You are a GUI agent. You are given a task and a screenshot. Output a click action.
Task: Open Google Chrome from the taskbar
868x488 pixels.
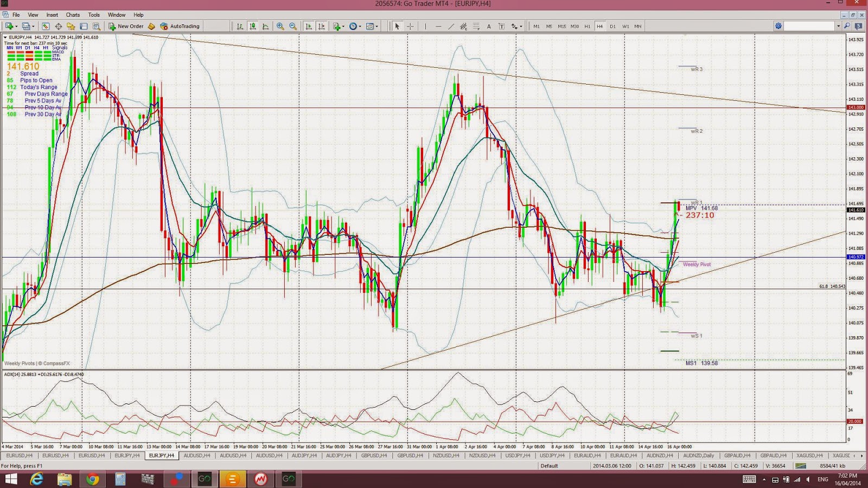pos(92,479)
